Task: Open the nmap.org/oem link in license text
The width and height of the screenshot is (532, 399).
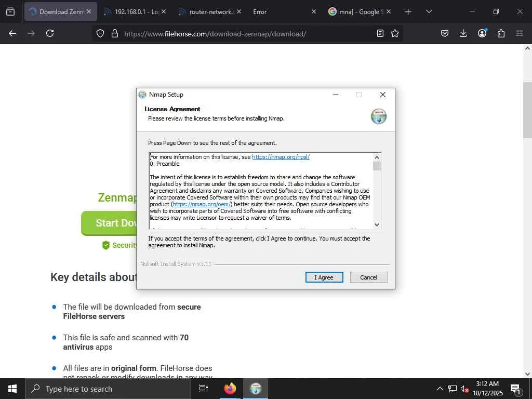Action: pos(202,204)
